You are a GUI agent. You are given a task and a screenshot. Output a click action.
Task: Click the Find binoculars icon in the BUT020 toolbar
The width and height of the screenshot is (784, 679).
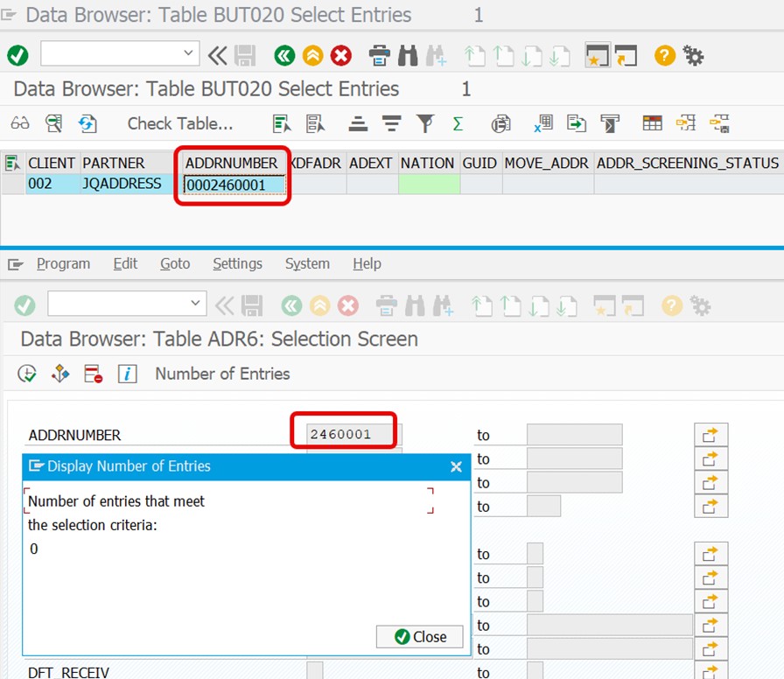(408, 55)
